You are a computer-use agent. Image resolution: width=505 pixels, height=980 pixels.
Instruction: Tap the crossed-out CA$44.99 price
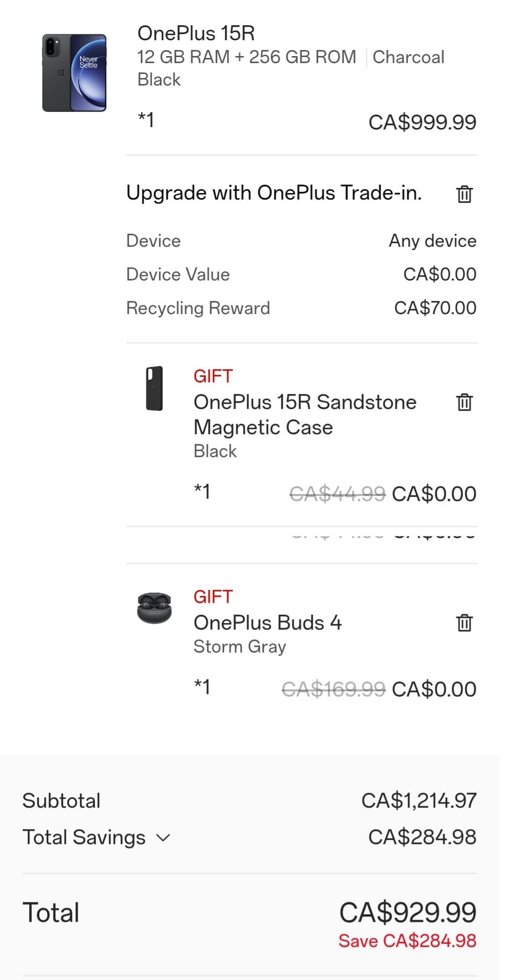pyautogui.click(x=338, y=494)
